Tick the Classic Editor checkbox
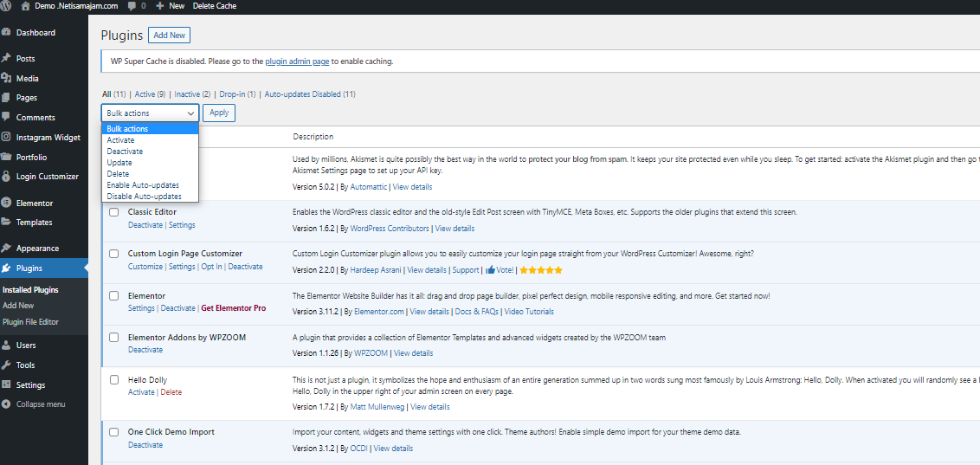 click(113, 212)
